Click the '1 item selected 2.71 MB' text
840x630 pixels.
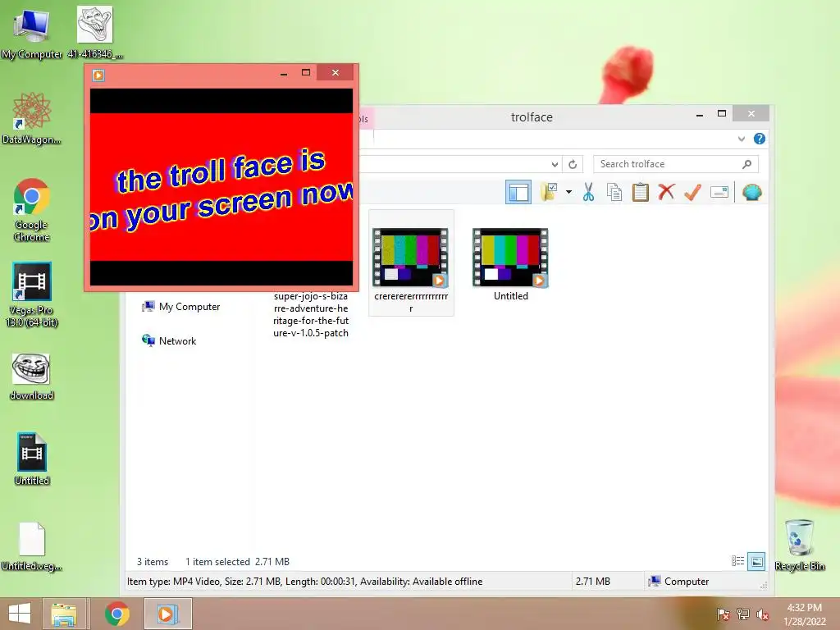pos(237,561)
